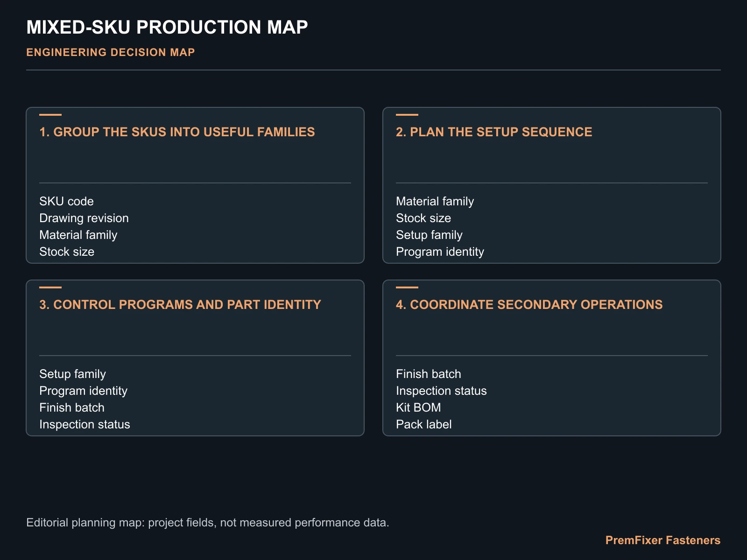Click heading "4. COORDINATE SECONDARY OPERATIONS"
This screenshot has width=747, height=560.
pyautogui.click(x=529, y=305)
